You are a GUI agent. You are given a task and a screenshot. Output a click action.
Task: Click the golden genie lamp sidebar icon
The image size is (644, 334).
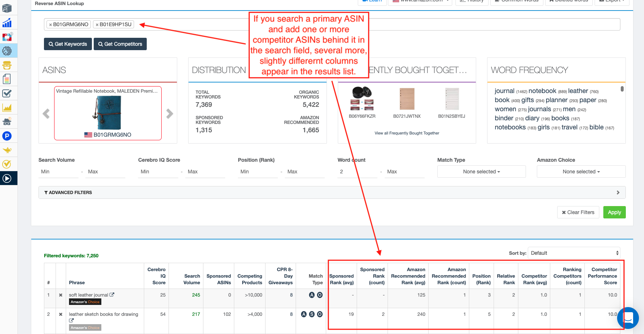click(x=7, y=150)
